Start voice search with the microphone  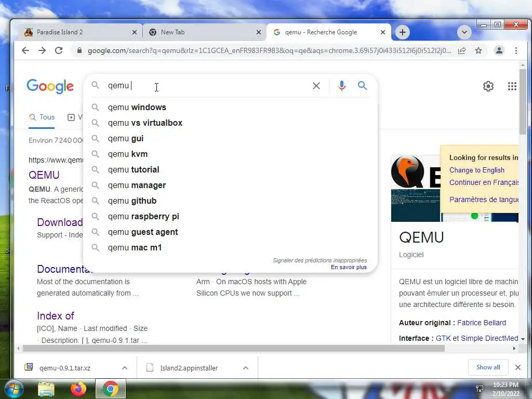(342, 86)
